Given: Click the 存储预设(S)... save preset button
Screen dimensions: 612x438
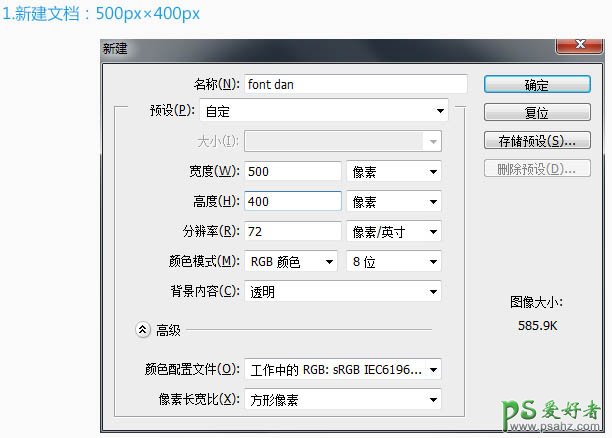Looking at the screenshot, I should tap(537, 141).
